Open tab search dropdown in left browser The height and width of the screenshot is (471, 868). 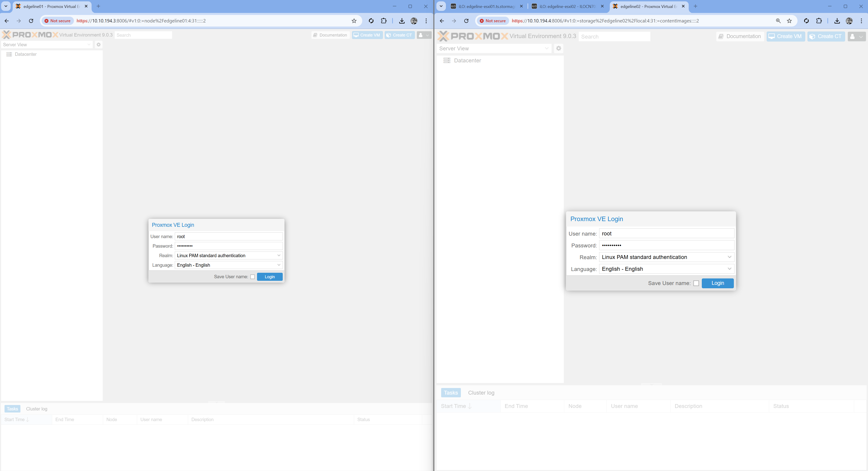click(x=6, y=6)
